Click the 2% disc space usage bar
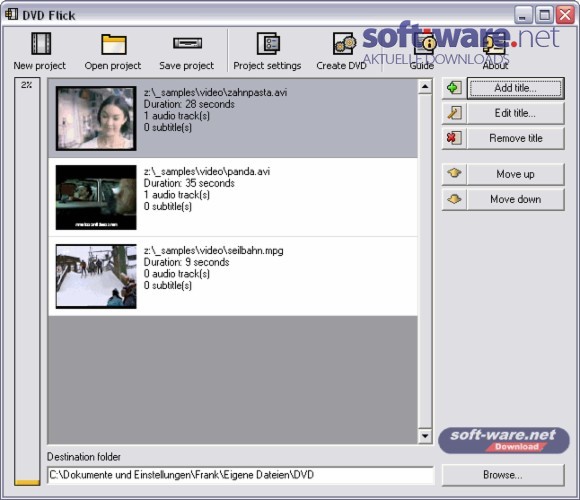This screenshot has width=580, height=500. click(x=27, y=281)
